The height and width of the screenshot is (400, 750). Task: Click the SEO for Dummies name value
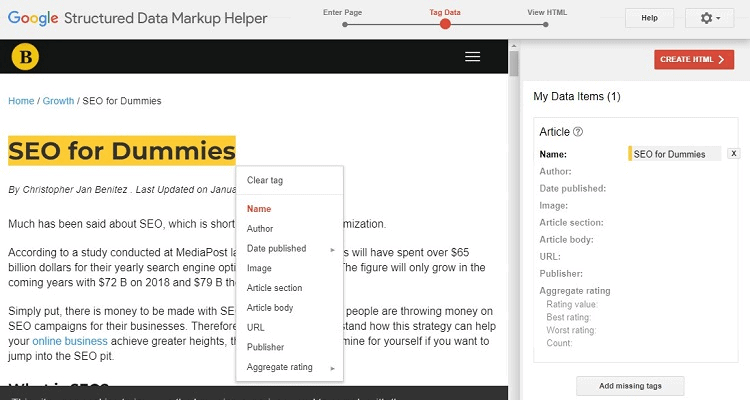pyautogui.click(x=674, y=154)
